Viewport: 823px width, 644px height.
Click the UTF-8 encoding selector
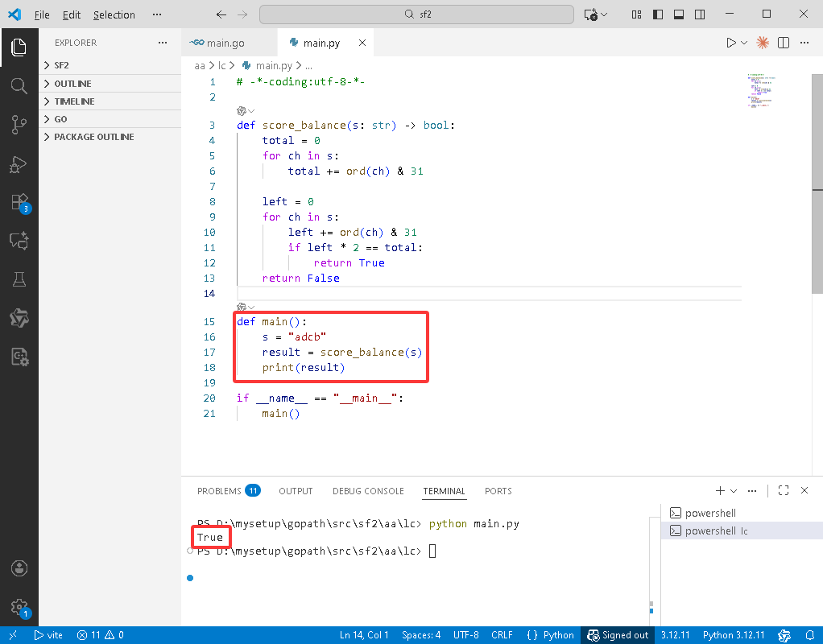pos(466,635)
